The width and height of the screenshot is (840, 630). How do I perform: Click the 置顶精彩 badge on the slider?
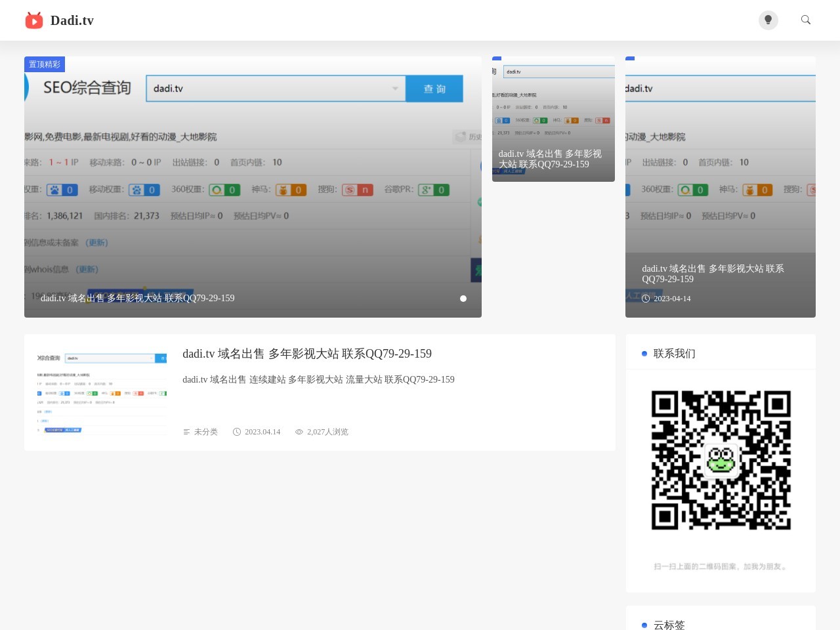tap(45, 64)
